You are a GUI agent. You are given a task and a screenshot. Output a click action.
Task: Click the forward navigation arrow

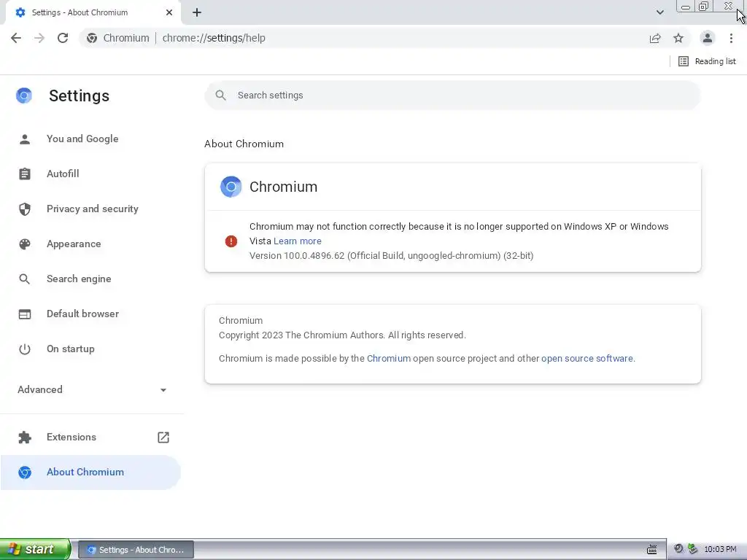point(39,38)
